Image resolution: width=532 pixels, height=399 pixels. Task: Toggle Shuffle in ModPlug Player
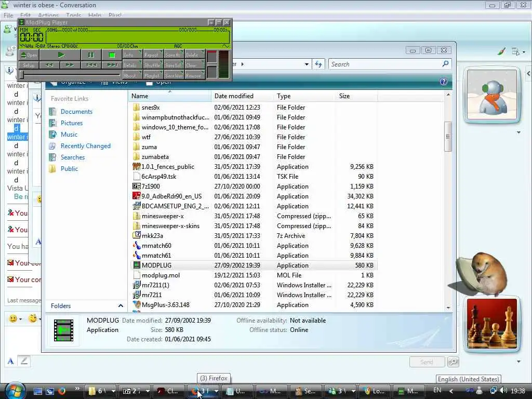click(x=152, y=65)
